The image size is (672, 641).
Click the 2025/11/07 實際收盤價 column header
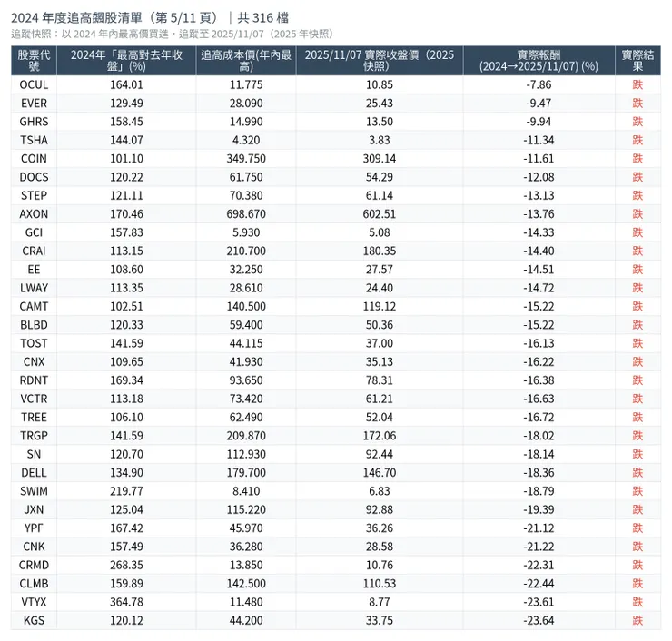pyautogui.click(x=380, y=61)
